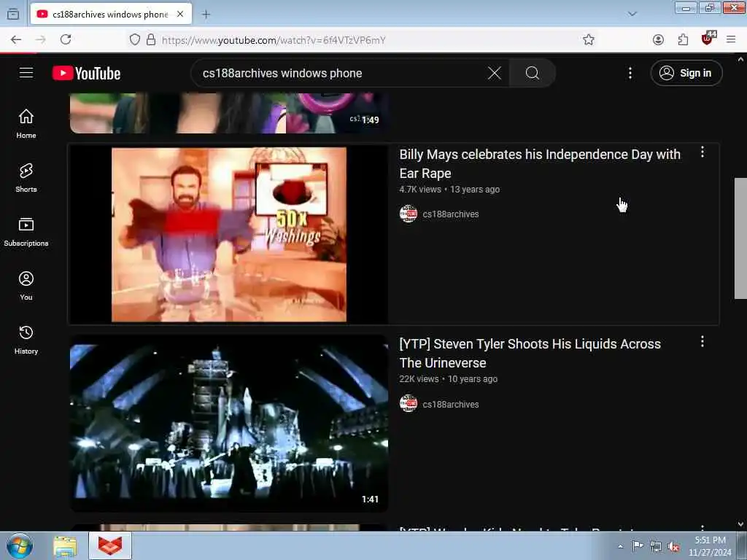The height and width of the screenshot is (560, 747).
Task: Click the network tray icon
Action: click(656, 546)
